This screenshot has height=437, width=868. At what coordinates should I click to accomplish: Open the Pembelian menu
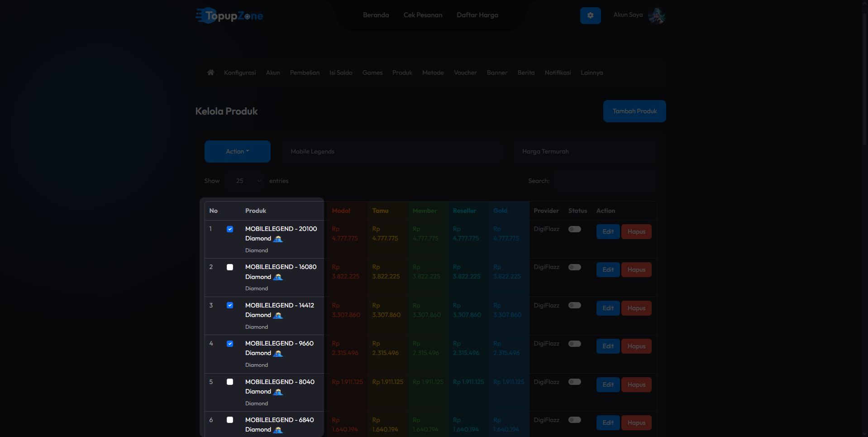(305, 72)
